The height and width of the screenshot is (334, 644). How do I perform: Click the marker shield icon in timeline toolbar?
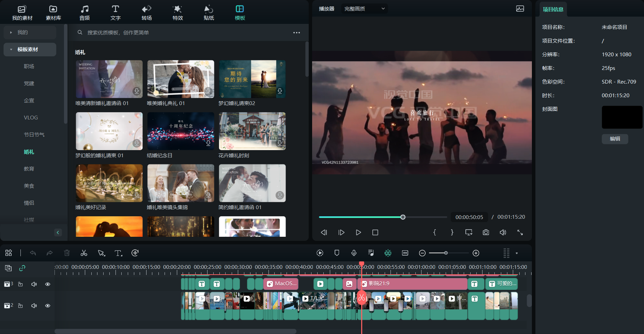[337, 253]
